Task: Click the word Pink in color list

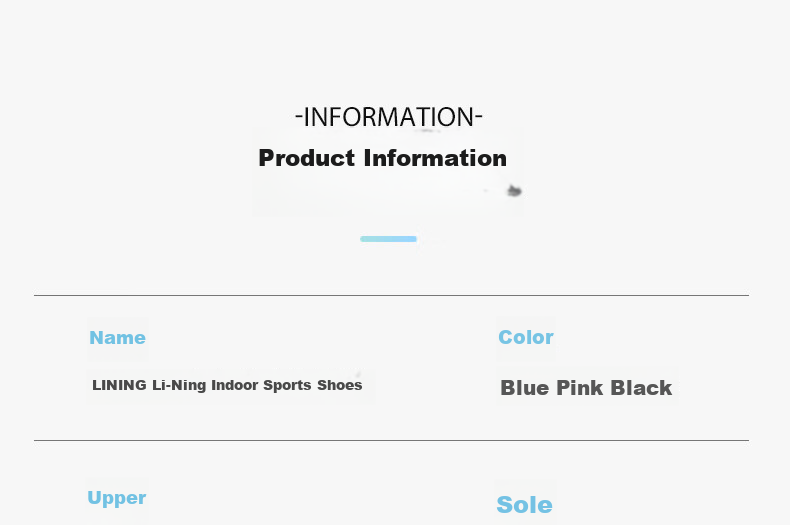Action: click(579, 388)
